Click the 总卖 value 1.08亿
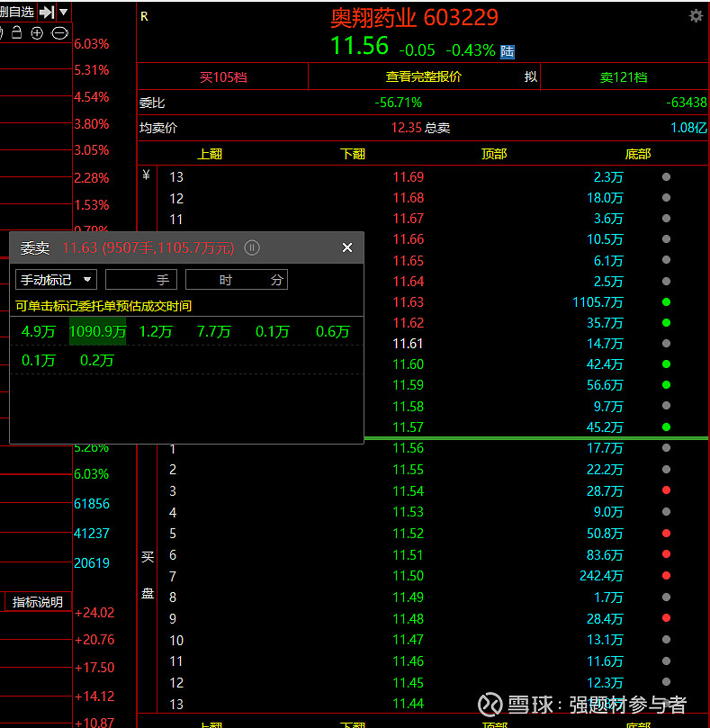 coord(688,128)
